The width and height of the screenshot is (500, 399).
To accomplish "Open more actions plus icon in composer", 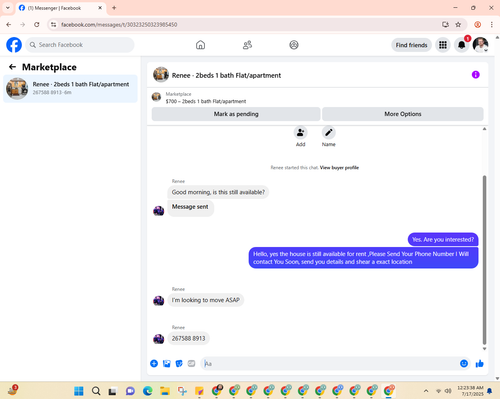I will [x=154, y=364].
